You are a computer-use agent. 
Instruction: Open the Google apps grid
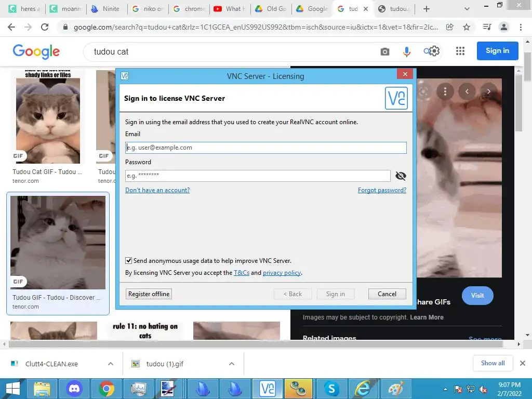(460, 51)
